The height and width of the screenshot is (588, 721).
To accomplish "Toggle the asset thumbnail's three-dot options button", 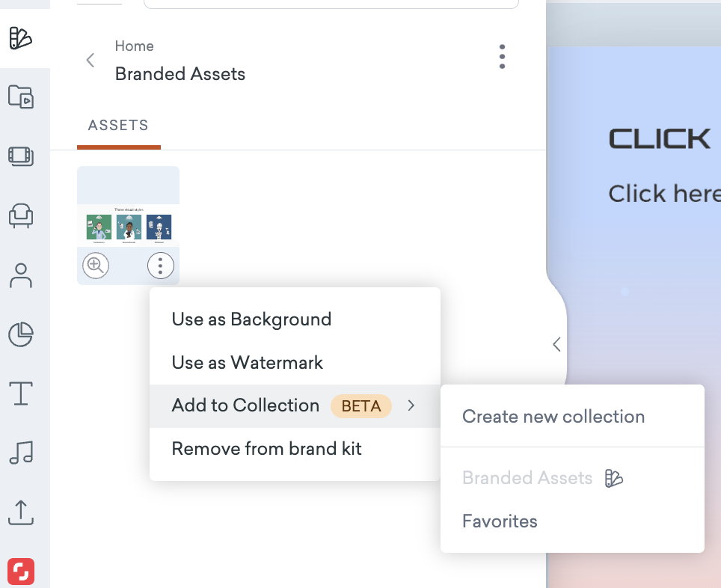I will (x=160, y=266).
